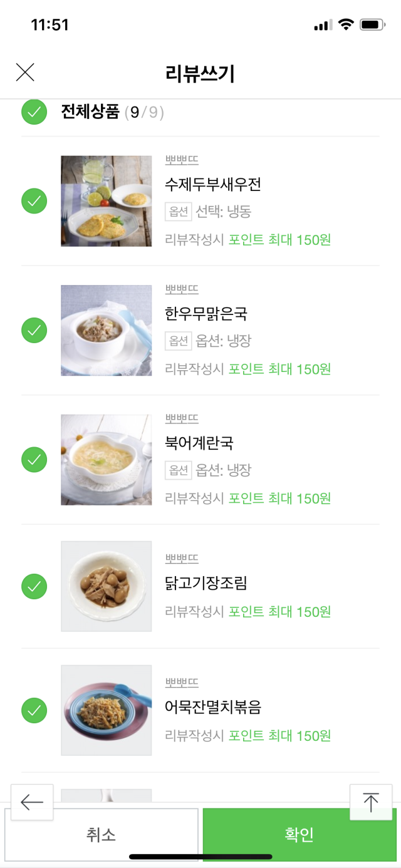This screenshot has height=868, width=401.
Task: View the 어묵잔멸치볶음 product image
Action: (106, 710)
